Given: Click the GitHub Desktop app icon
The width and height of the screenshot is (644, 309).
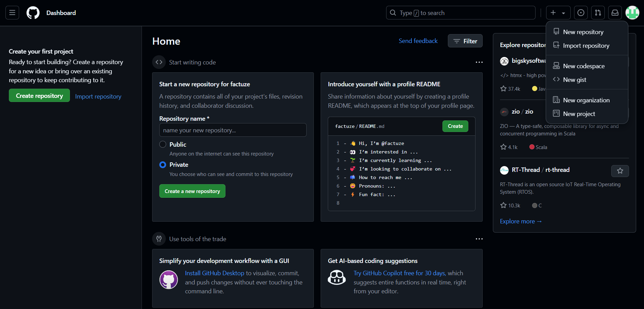Looking at the screenshot, I should tap(169, 280).
